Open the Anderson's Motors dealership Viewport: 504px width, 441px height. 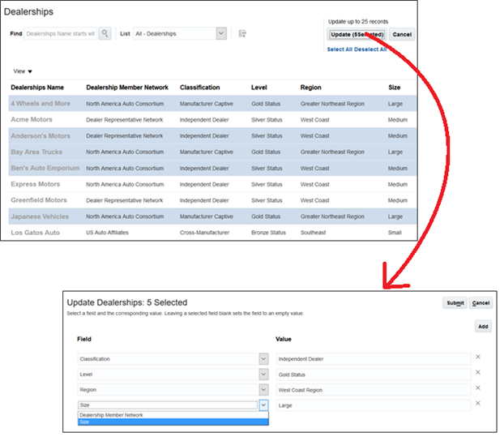(x=41, y=135)
